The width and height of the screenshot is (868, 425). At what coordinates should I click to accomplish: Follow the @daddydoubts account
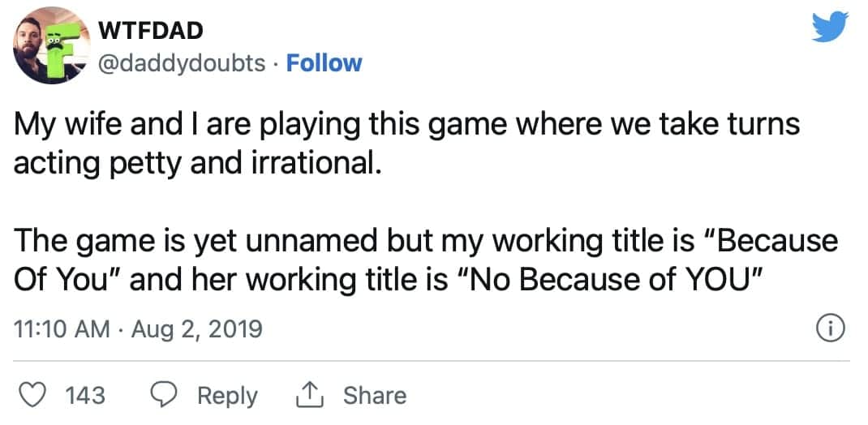tap(324, 63)
